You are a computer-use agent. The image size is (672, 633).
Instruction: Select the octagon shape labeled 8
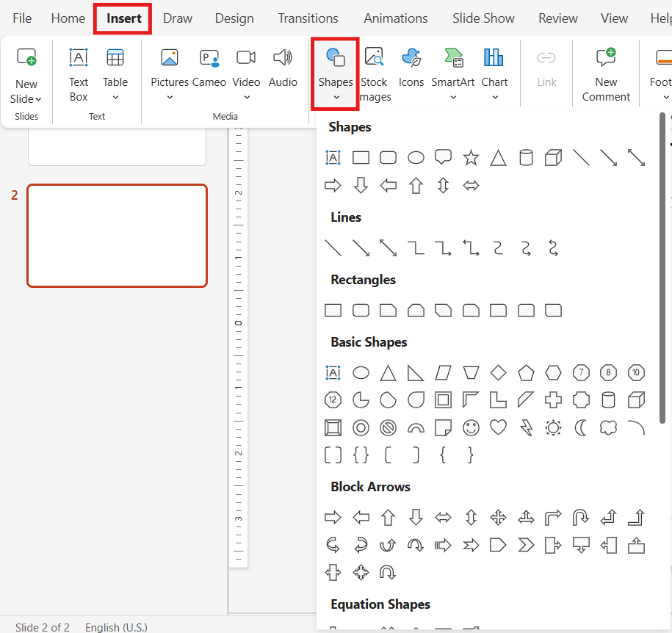pos(608,372)
